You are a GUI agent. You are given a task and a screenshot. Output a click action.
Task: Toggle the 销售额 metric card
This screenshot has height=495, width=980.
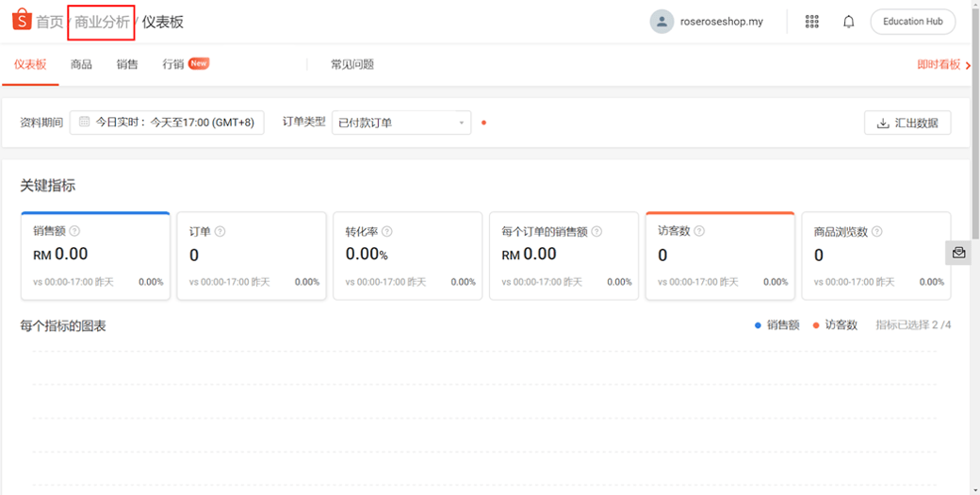click(x=95, y=256)
